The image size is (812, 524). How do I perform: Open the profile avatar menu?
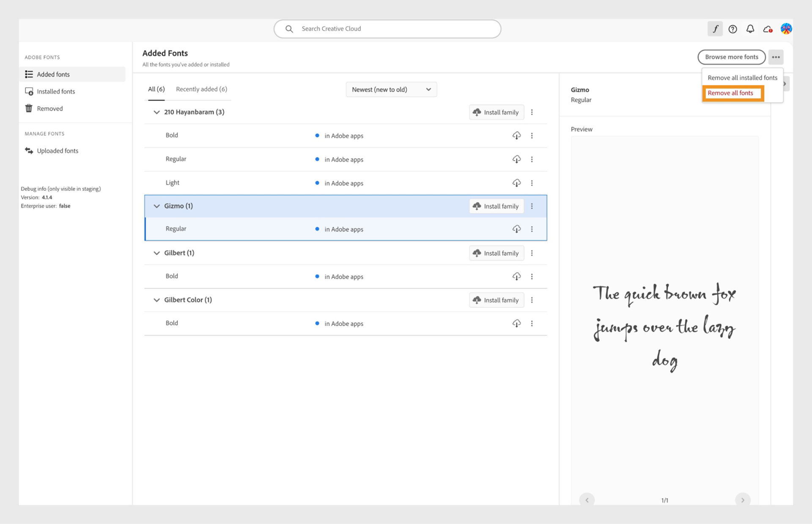tap(786, 29)
